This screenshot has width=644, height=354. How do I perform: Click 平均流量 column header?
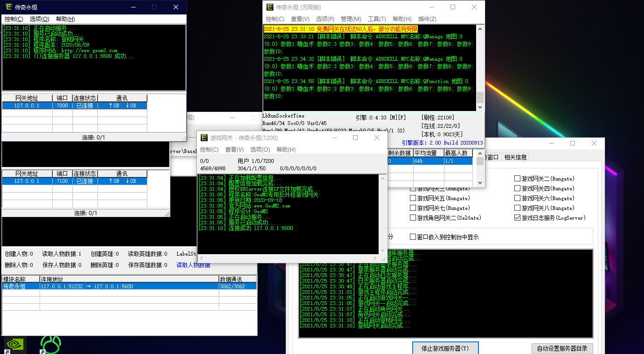click(428, 153)
